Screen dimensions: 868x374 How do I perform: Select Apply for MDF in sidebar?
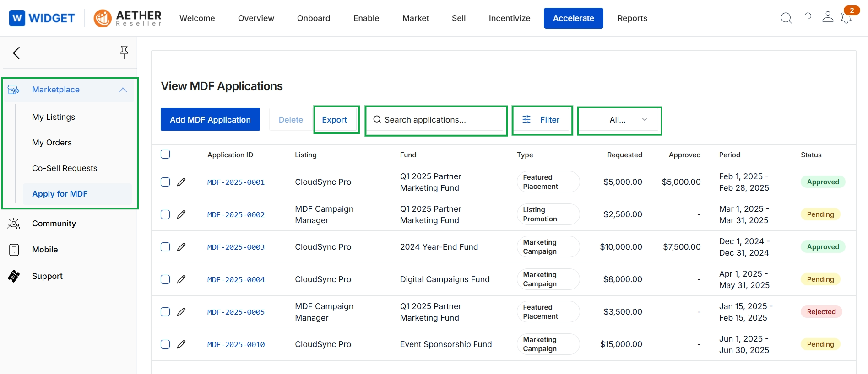click(77, 194)
